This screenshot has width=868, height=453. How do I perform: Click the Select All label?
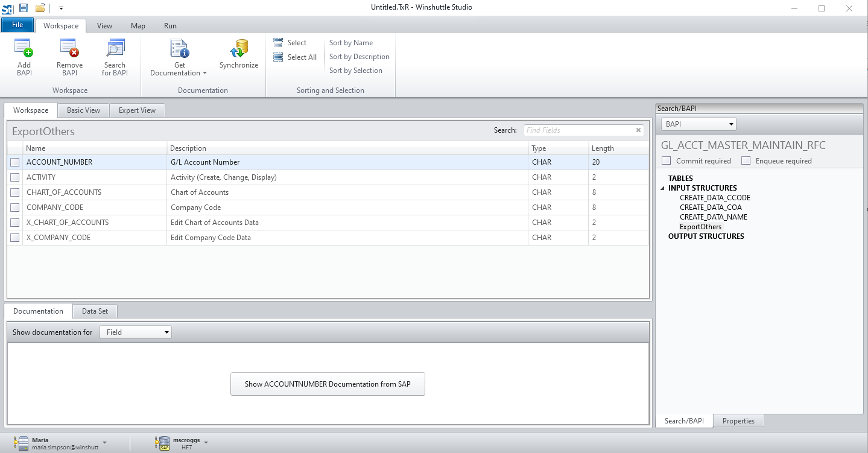tap(302, 57)
